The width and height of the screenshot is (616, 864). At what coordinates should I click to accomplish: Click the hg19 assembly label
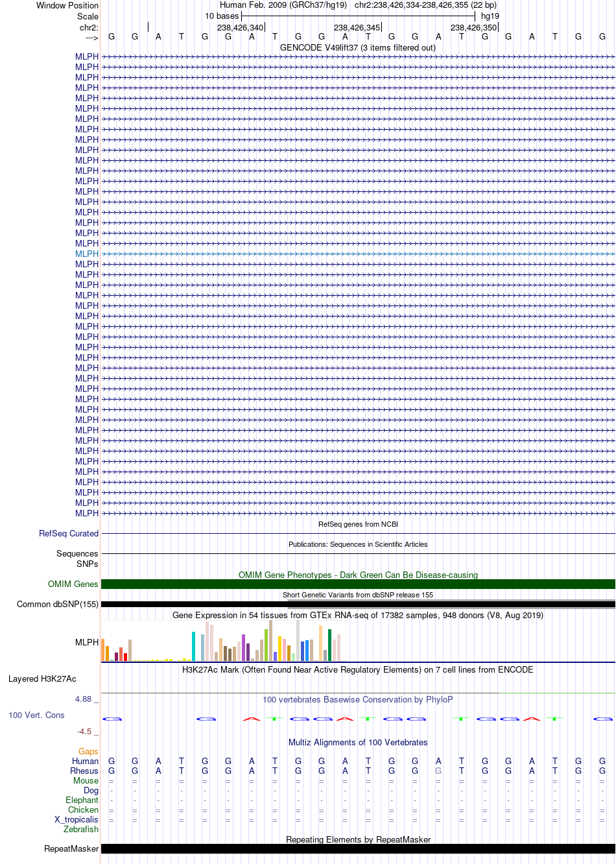[490, 16]
